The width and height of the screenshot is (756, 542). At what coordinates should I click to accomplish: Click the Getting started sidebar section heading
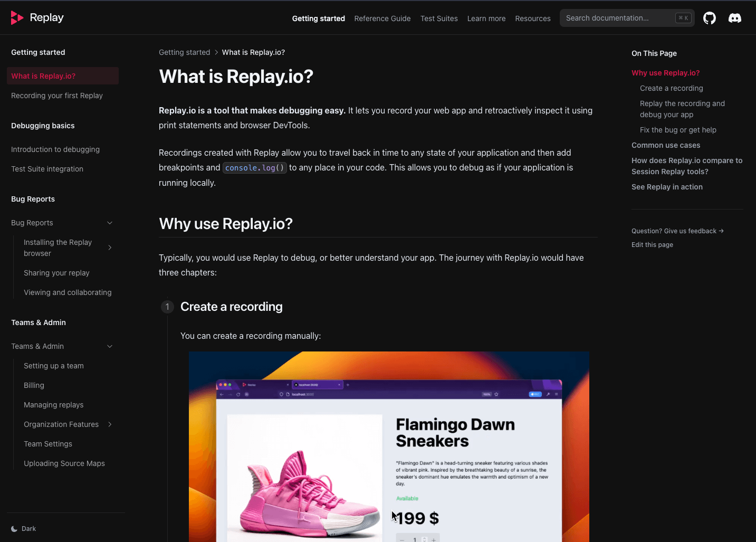coord(38,52)
